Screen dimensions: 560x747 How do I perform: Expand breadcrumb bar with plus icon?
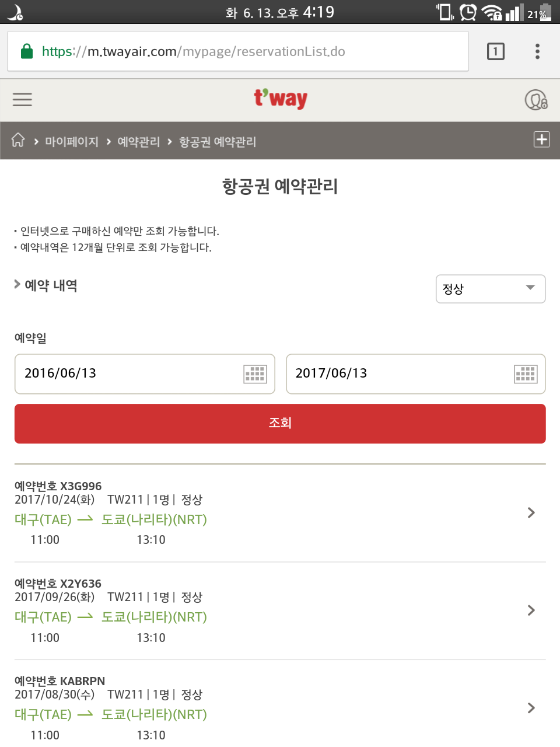point(541,139)
